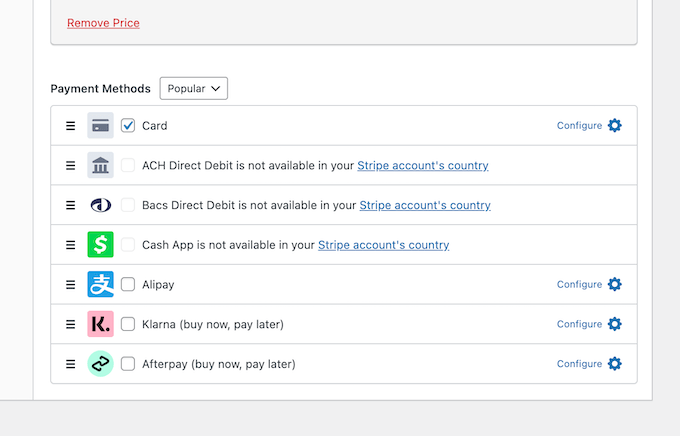Check the Afterpay payment method box

coord(128,364)
